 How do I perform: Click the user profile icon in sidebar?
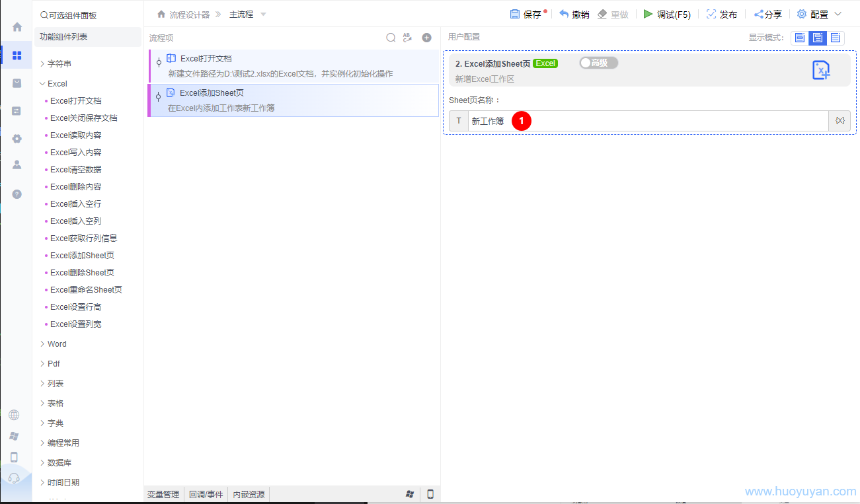(x=17, y=164)
